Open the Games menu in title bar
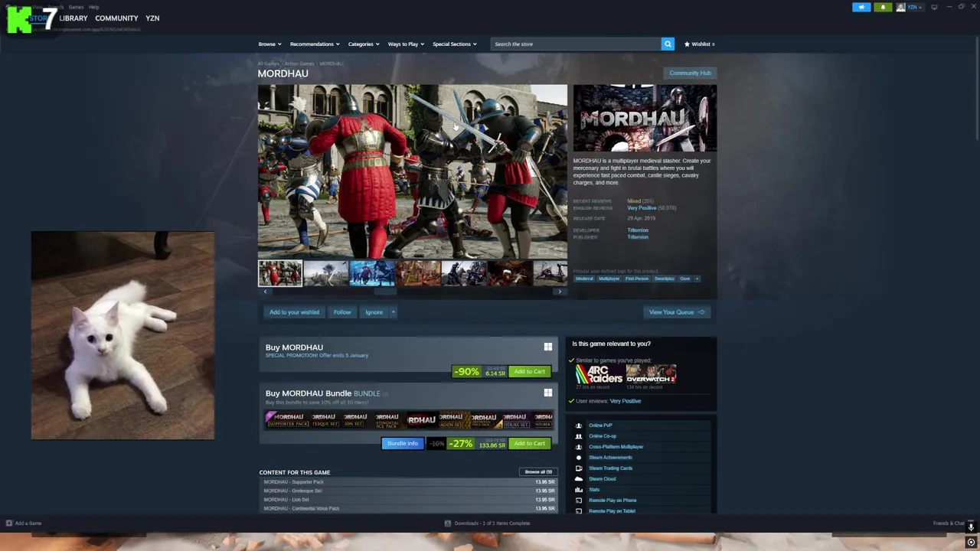980x551 pixels. (76, 7)
